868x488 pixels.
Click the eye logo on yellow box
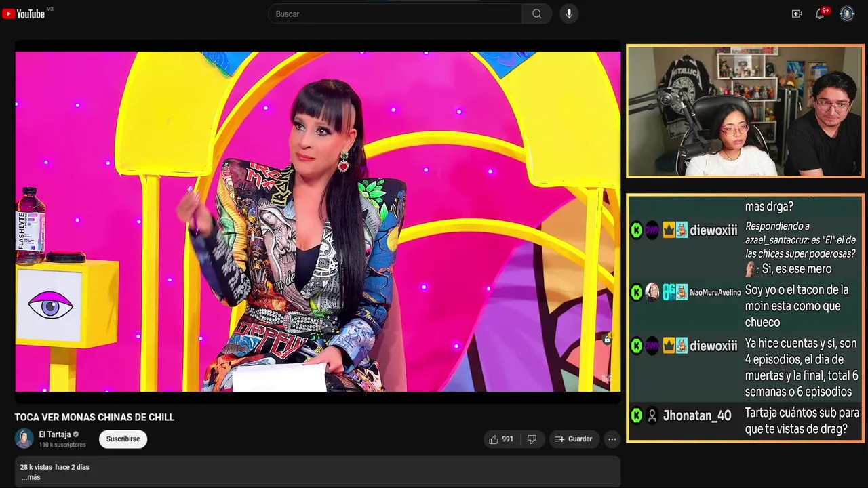click(50, 306)
